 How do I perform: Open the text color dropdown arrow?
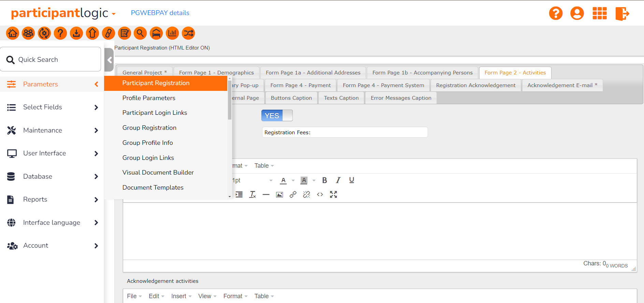(293, 180)
